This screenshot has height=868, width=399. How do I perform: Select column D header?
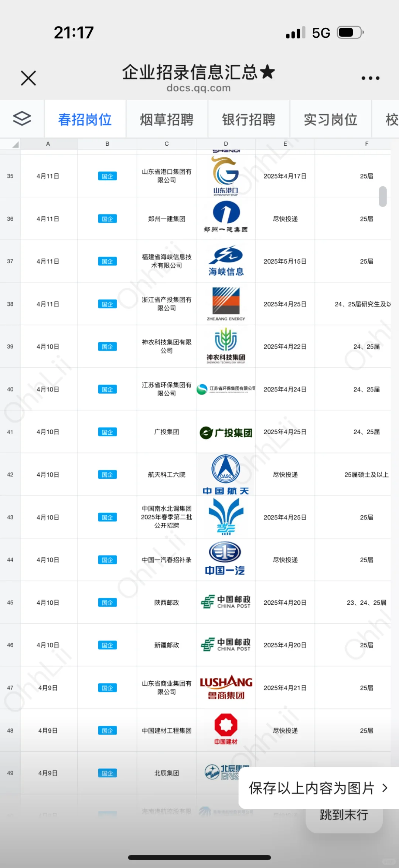[226, 144]
